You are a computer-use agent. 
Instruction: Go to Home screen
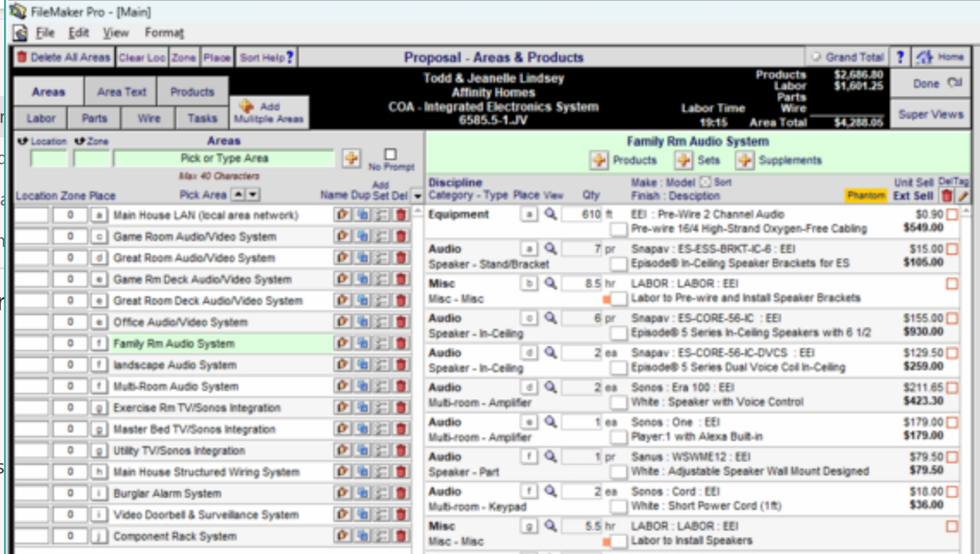pyautogui.click(x=940, y=57)
